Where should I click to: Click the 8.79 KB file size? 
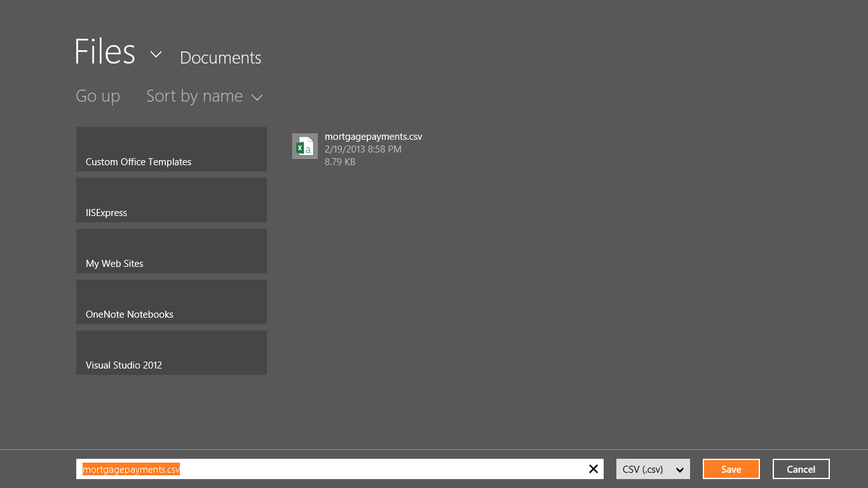[340, 162]
